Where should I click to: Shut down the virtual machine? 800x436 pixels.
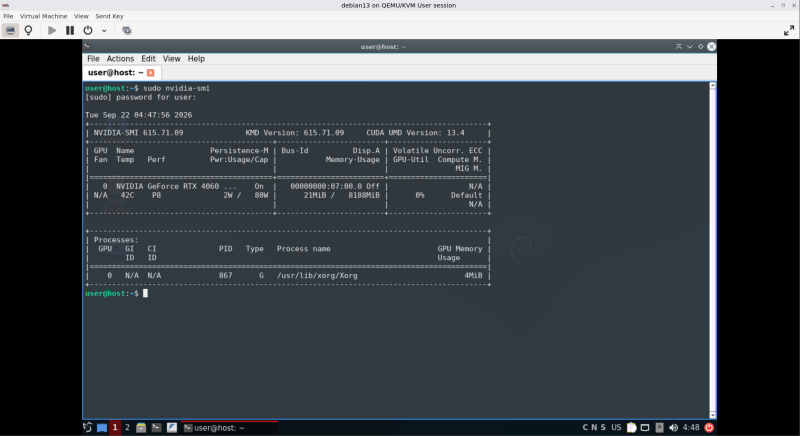(88, 31)
